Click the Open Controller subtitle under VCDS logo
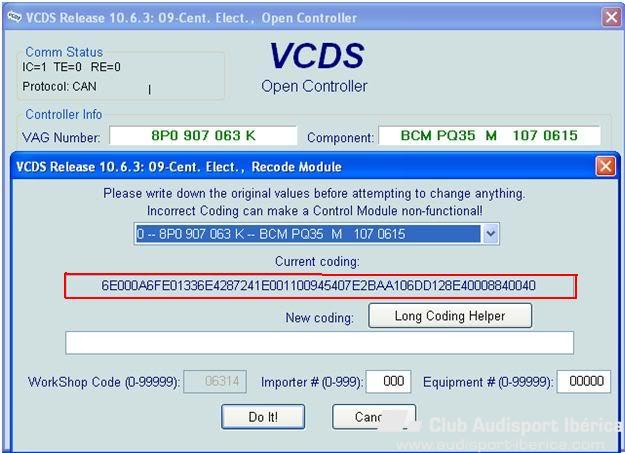The height and width of the screenshot is (453, 625). (314, 86)
